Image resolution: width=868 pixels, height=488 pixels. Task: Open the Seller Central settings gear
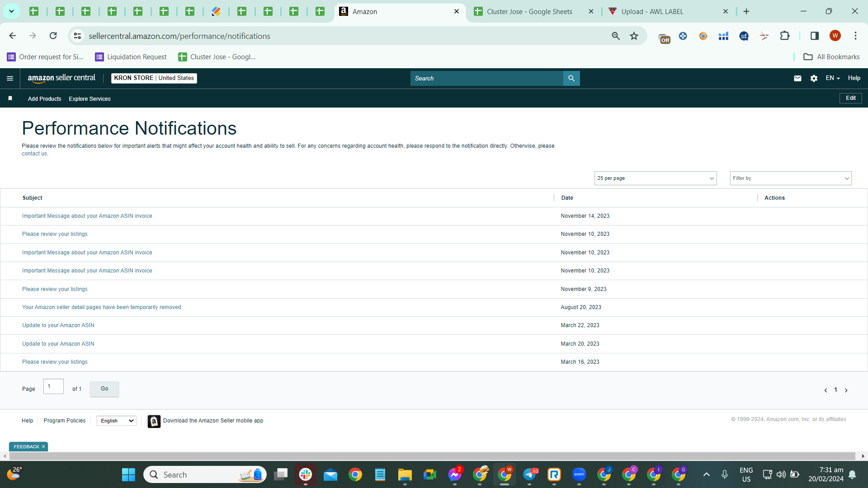tap(814, 79)
